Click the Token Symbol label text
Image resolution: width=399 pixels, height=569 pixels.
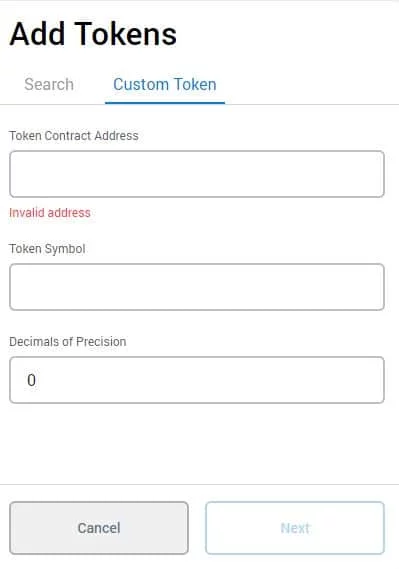point(47,249)
